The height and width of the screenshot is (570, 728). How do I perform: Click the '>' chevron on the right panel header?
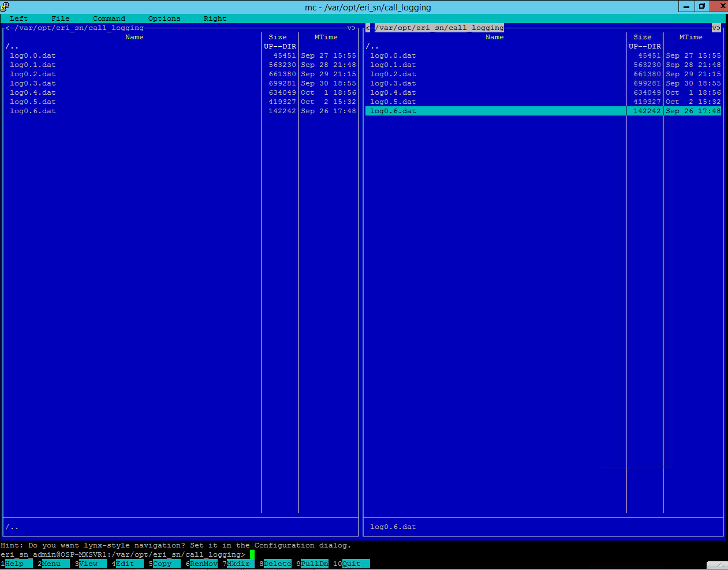719,27
